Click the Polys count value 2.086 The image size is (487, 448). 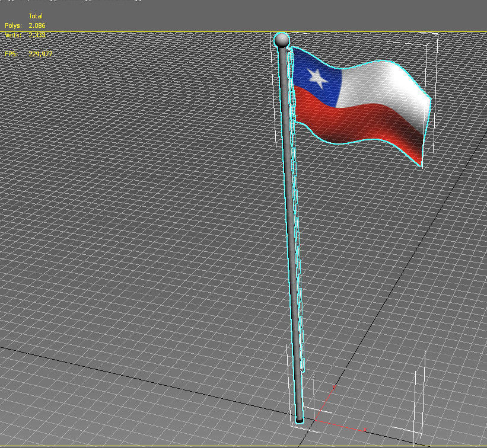37,25
